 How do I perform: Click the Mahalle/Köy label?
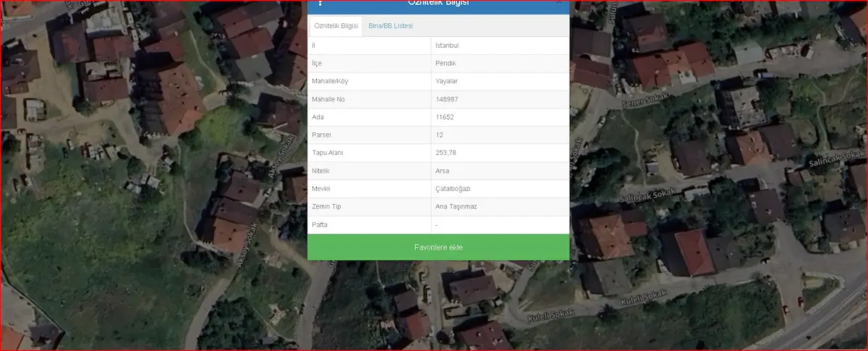pyautogui.click(x=329, y=81)
